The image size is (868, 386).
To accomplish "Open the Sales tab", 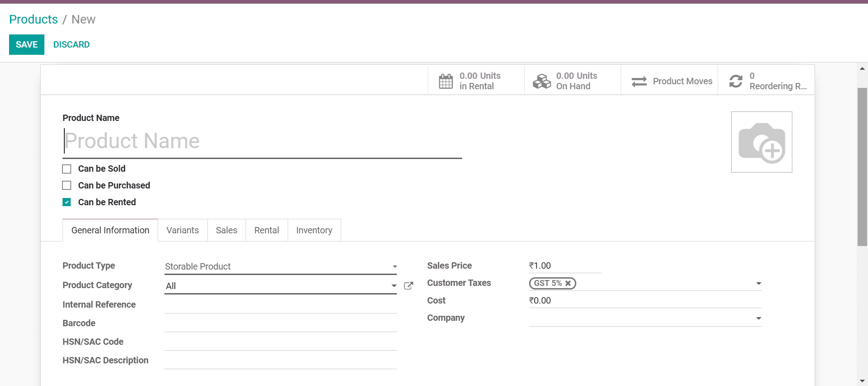I will click(x=227, y=230).
